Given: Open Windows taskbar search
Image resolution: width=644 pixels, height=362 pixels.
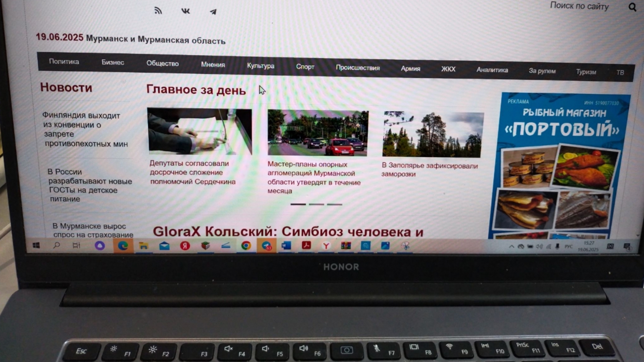Looking at the screenshot, I should coord(57,245).
